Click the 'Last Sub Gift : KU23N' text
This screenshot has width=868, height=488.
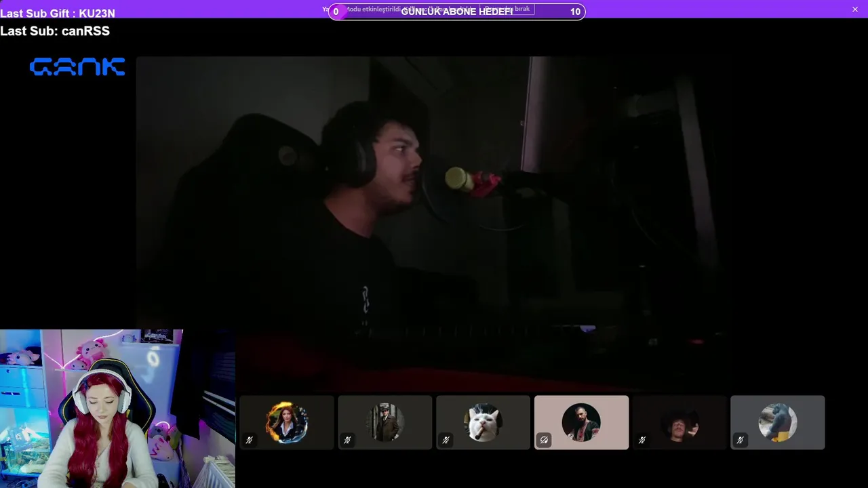click(x=58, y=13)
